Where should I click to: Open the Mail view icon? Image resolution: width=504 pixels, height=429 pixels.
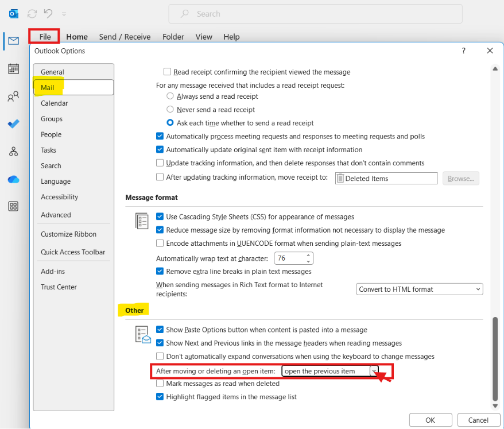point(14,41)
